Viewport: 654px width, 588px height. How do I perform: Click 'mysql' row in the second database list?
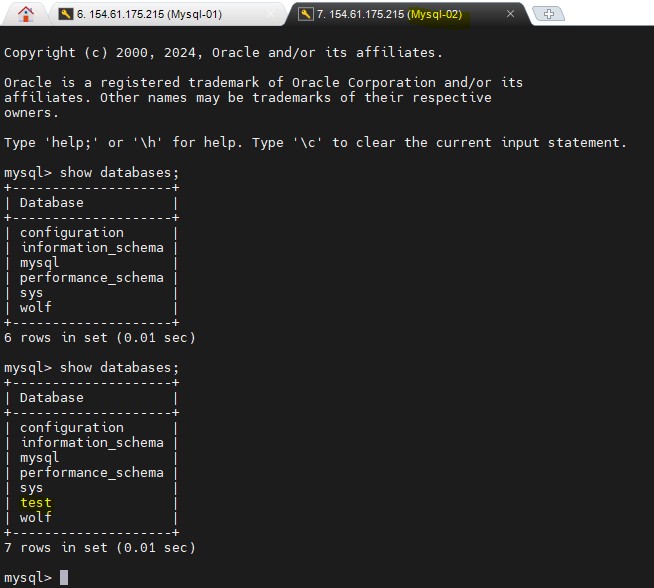pyautogui.click(x=40, y=458)
